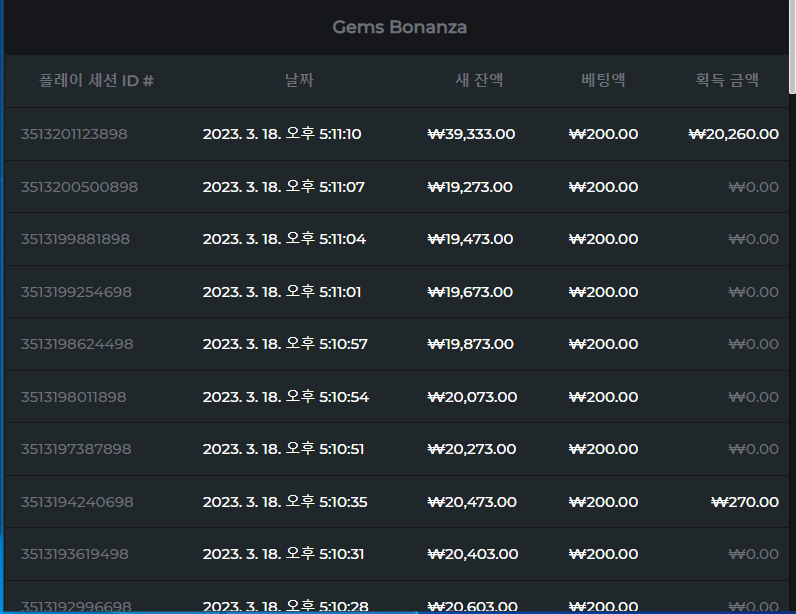Click the Gems Bonanza title

coord(400,27)
